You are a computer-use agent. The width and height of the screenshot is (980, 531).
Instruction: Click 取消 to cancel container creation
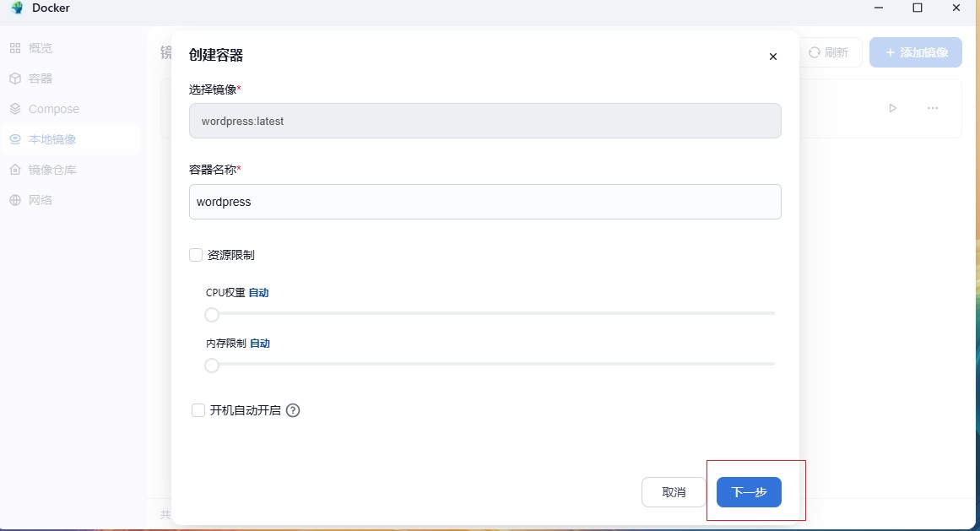pyautogui.click(x=673, y=492)
